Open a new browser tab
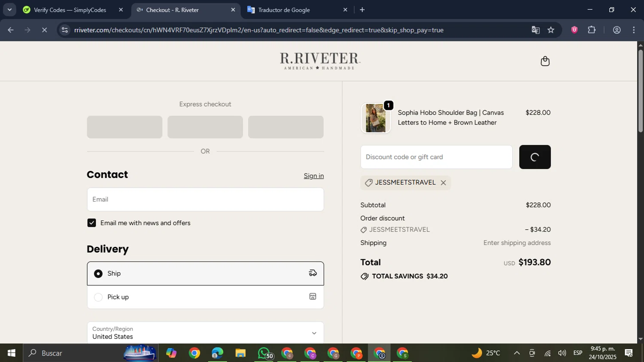This screenshot has width=644, height=362. coord(362,10)
